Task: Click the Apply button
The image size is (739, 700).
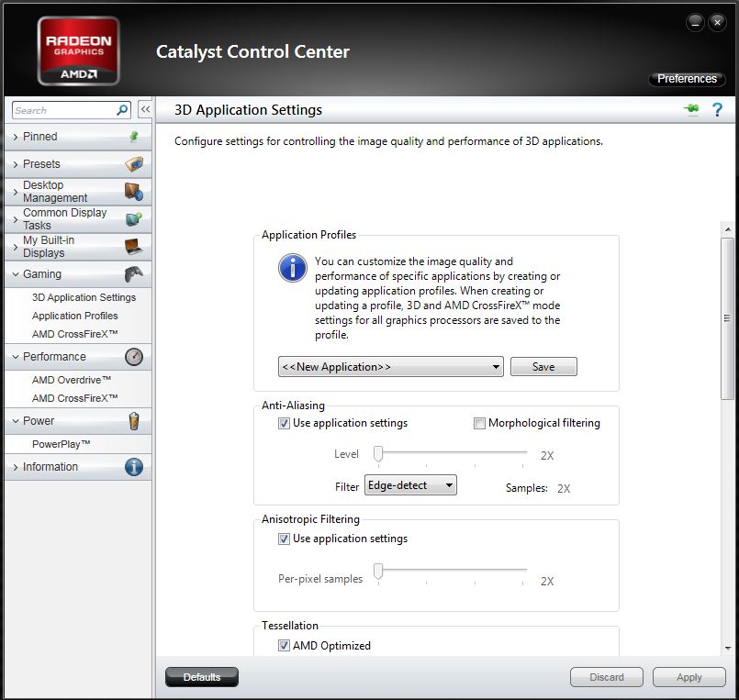Action: click(x=689, y=677)
